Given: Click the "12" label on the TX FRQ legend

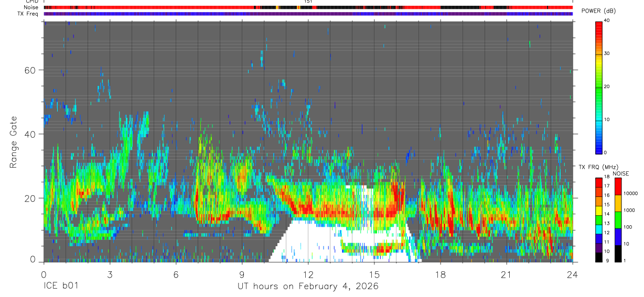Looking at the screenshot, I should coord(607,233).
